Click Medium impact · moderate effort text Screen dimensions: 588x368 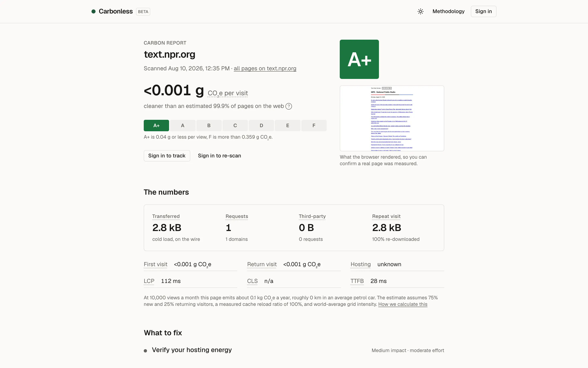(408, 350)
